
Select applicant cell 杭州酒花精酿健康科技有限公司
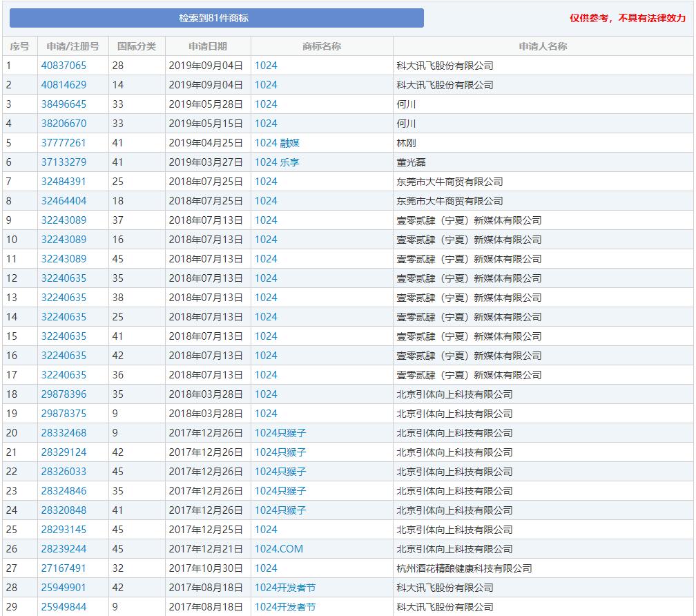coord(464,568)
